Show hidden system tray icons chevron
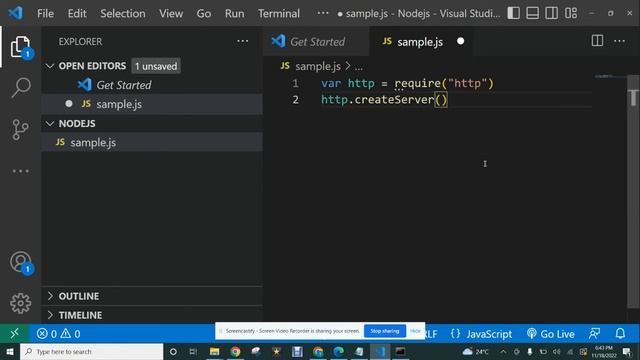 coord(503,352)
